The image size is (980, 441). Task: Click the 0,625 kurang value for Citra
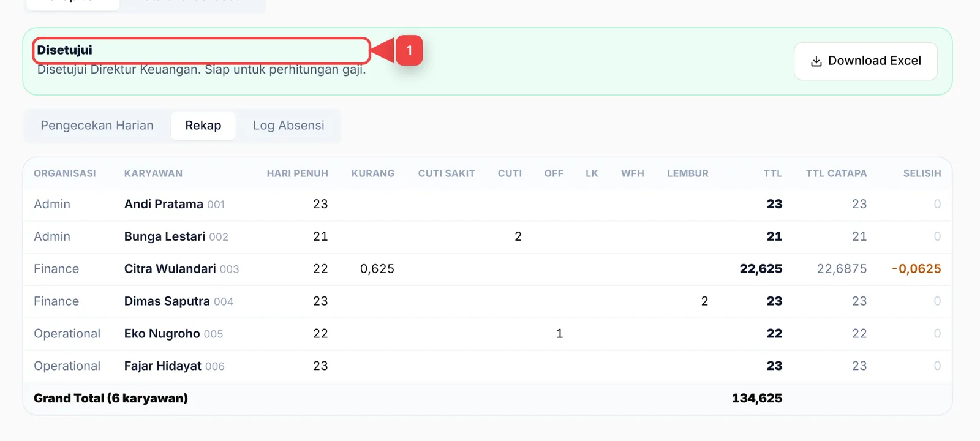[x=377, y=269]
